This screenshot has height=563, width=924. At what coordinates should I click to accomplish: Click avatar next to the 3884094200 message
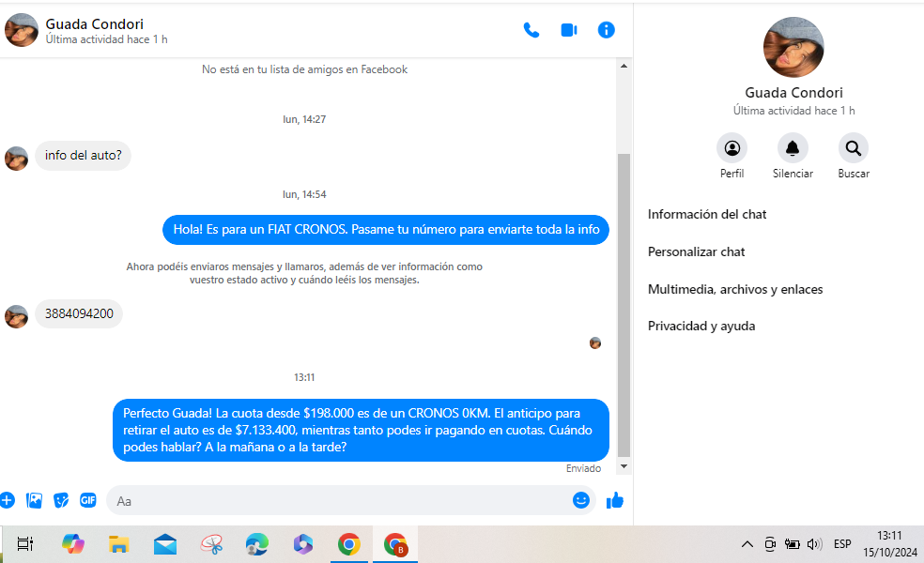[17, 316]
